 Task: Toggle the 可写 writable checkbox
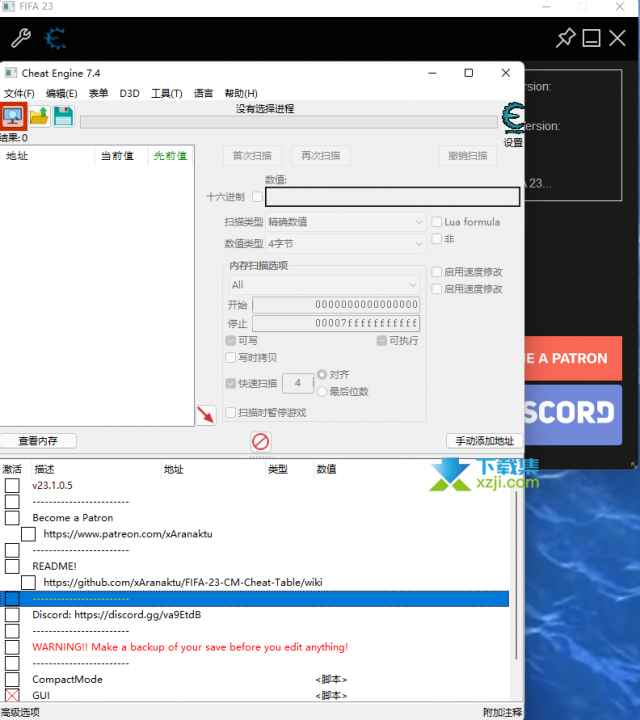point(231,341)
